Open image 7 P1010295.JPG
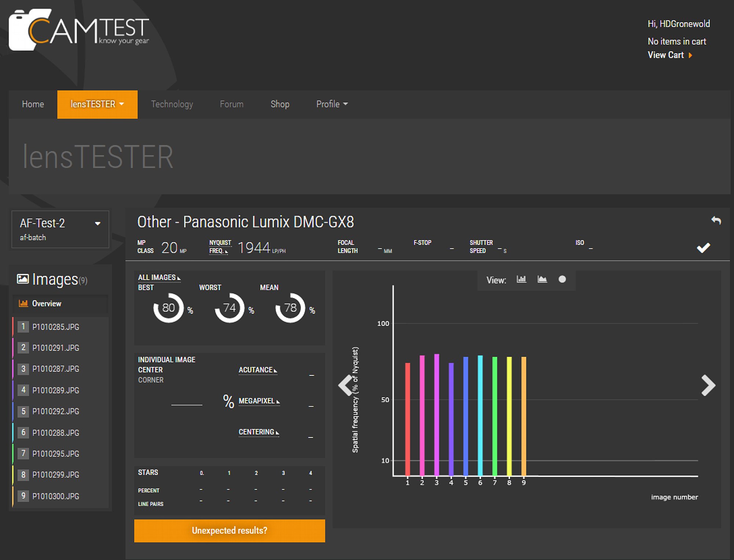Image resolution: width=734 pixels, height=560 pixels. click(x=60, y=454)
